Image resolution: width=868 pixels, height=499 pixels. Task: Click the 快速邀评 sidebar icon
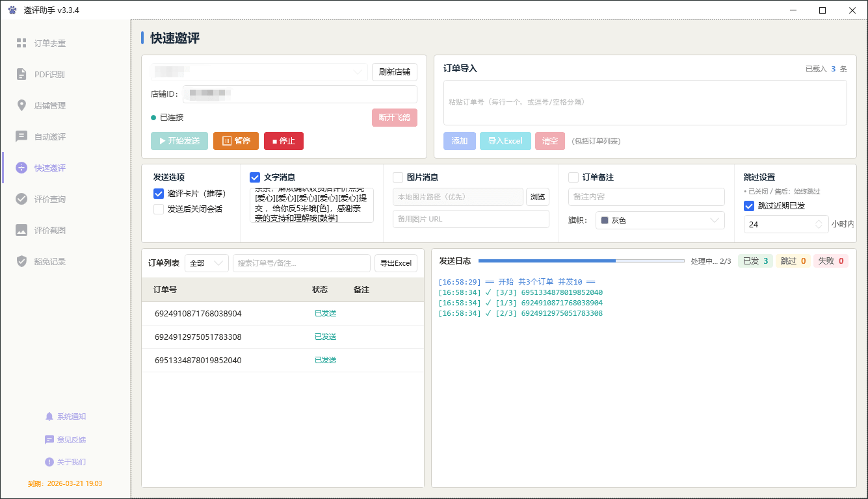pos(21,168)
